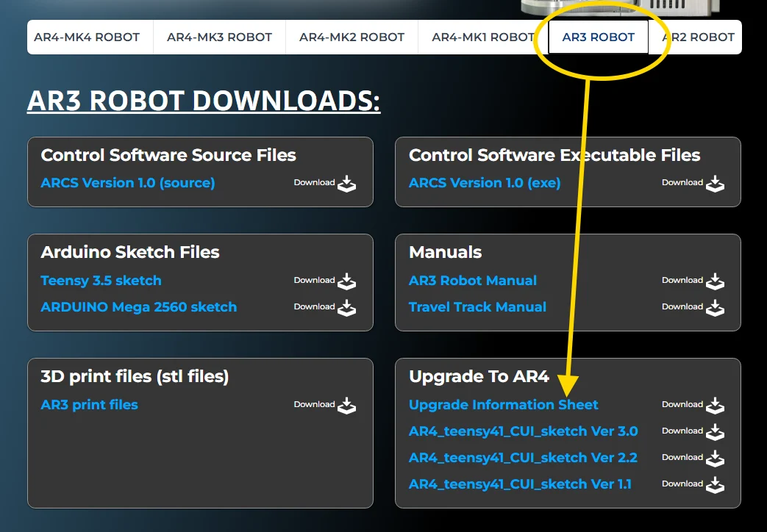Click the AR3 ROBOT DOWNLOADS heading
Image resolution: width=767 pixels, height=532 pixels.
pyautogui.click(x=204, y=100)
